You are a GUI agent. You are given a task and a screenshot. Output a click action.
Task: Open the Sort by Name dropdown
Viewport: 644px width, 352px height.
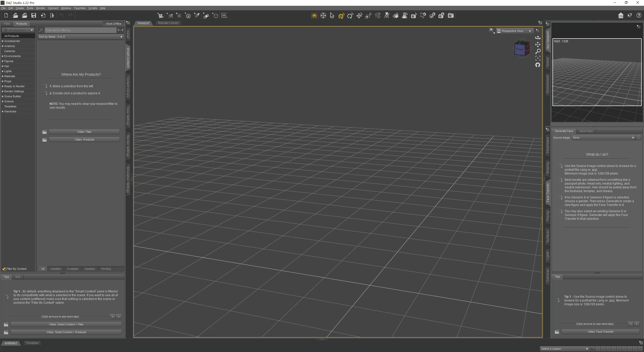[81, 37]
